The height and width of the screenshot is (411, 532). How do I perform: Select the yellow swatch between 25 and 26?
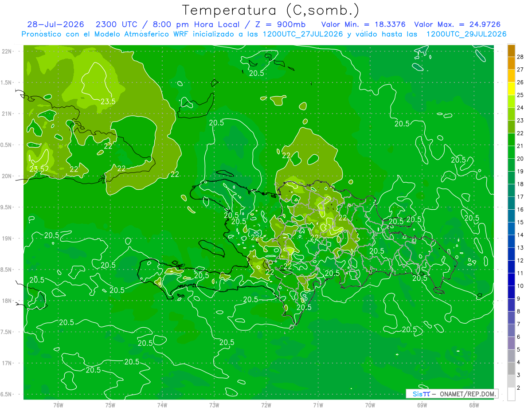point(511,89)
